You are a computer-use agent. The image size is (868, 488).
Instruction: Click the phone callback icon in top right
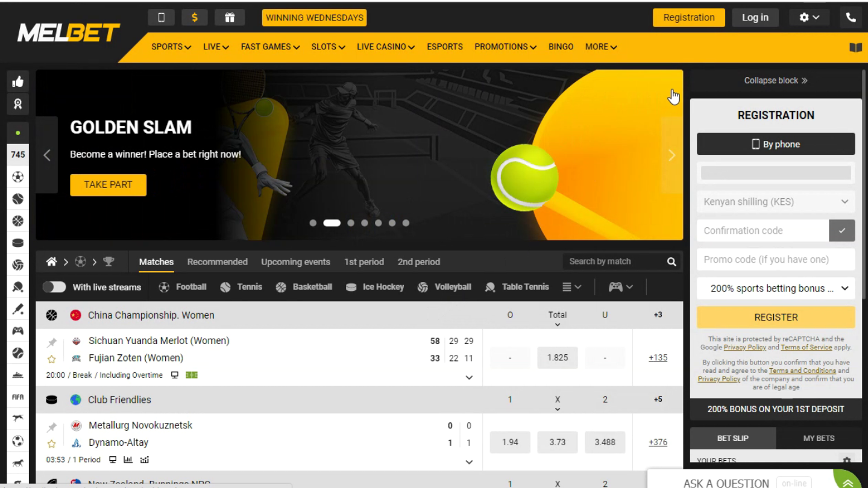click(851, 17)
